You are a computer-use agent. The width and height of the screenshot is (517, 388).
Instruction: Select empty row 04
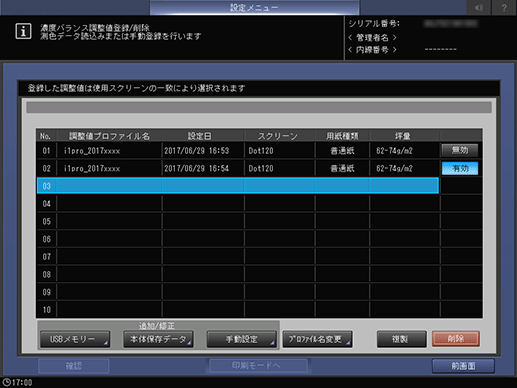(238, 203)
